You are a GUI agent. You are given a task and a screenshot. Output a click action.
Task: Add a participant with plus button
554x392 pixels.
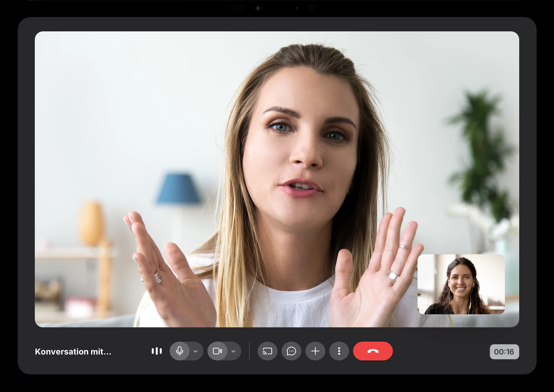(x=316, y=351)
